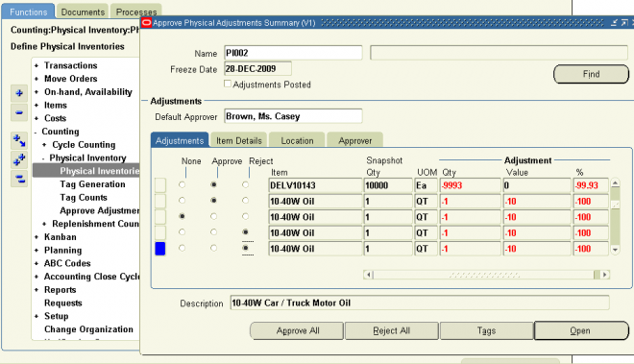Select Approve radio for third row 10-40W Oil

point(213,216)
